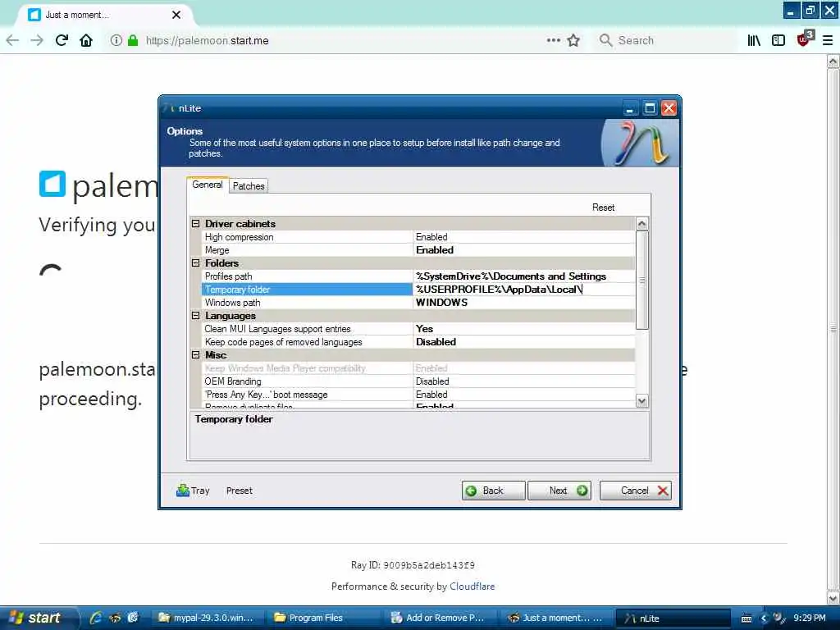Click the OEM Branding Disabled value

coord(524,381)
